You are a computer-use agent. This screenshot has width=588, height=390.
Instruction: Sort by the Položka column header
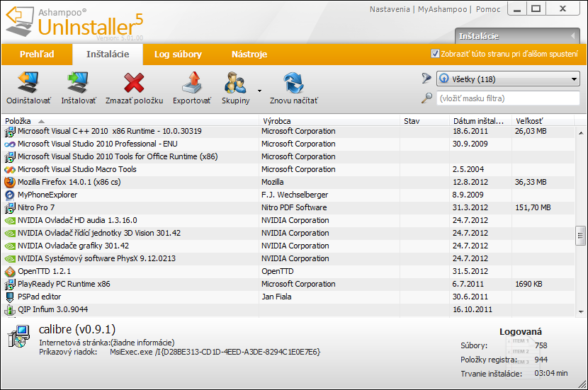(130, 121)
